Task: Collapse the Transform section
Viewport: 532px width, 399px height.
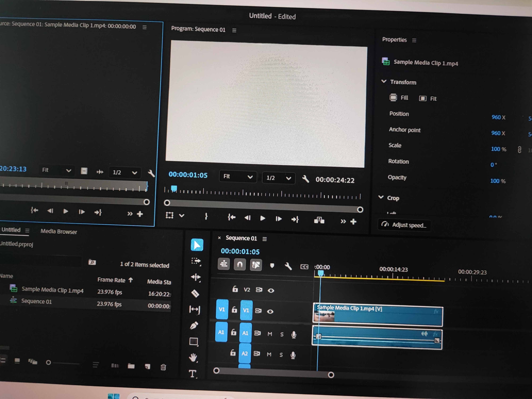Action: pos(384,82)
